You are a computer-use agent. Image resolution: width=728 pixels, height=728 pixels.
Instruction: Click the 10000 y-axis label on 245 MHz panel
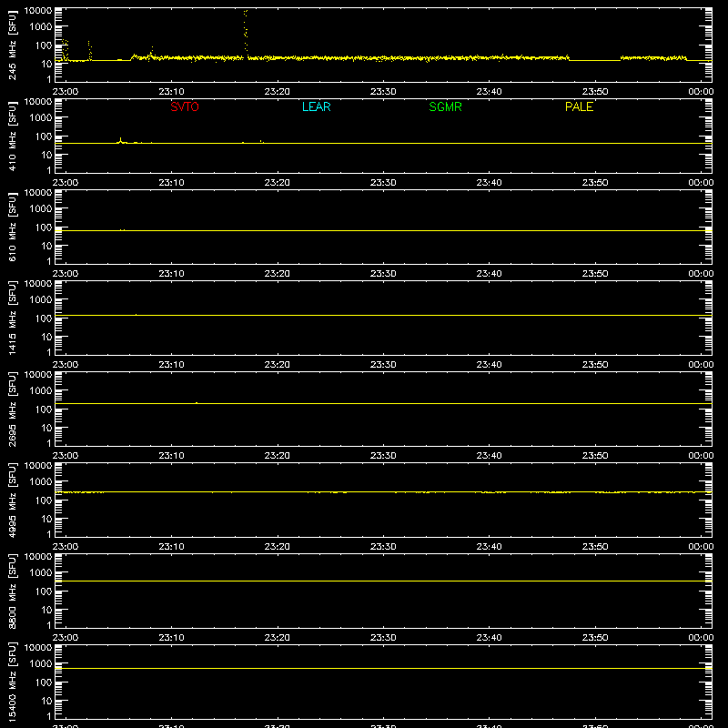click(38, 11)
